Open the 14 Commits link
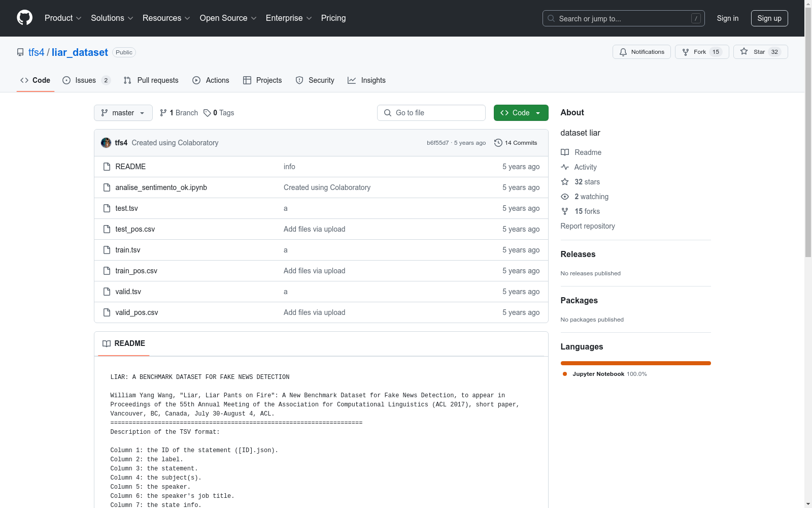 [516, 143]
